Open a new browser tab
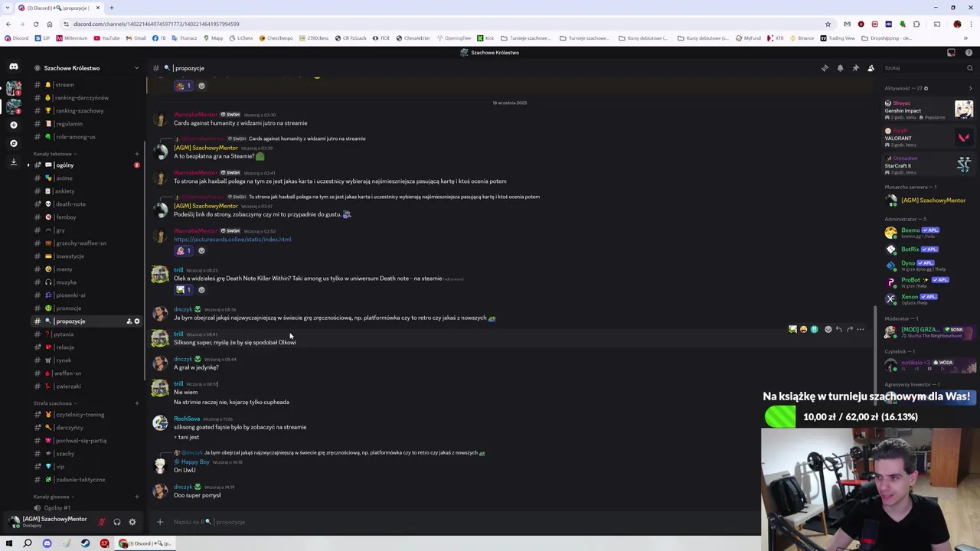The image size is (980, 551). 111,8
